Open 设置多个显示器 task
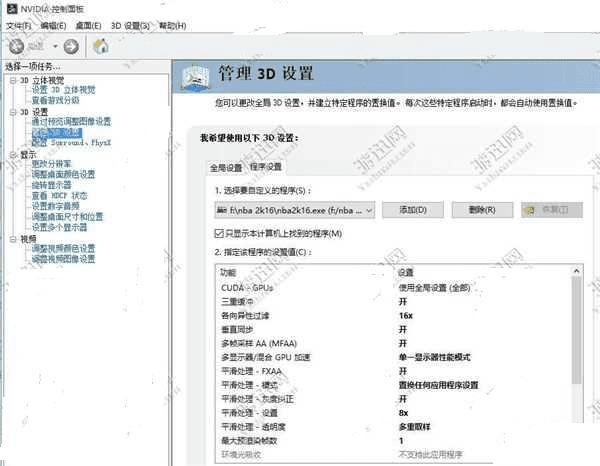Screen dimensions: 600x466 59,227
